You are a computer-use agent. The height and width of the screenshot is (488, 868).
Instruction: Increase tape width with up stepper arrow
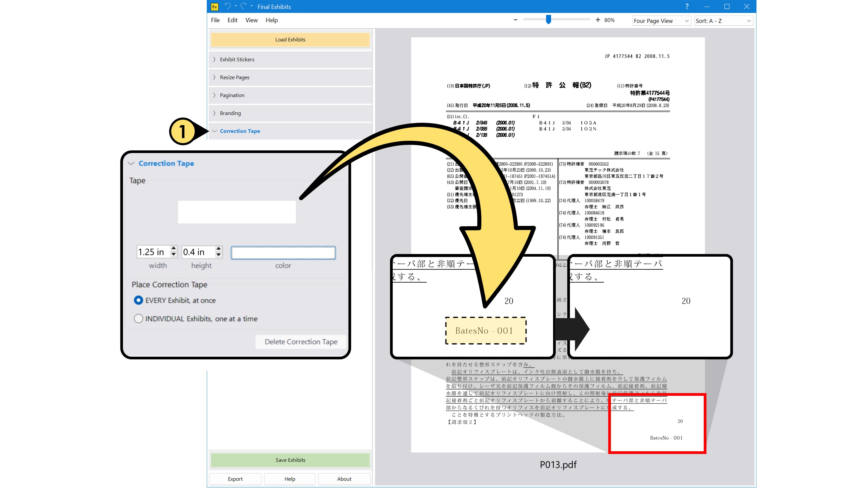pyautogui.click(x=174, y=249)
